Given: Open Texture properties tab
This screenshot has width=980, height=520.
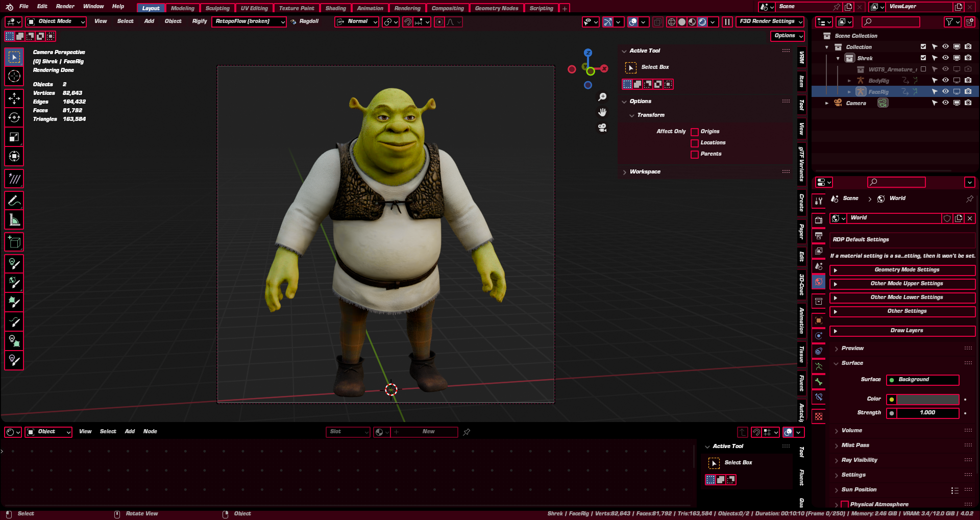Looking at the screenshot, I should (x=819, y=416).
